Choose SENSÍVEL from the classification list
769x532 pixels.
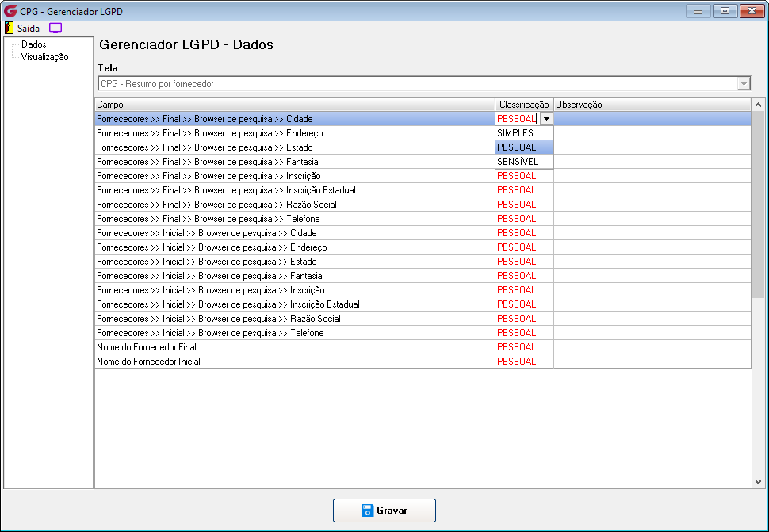point(524,161)
